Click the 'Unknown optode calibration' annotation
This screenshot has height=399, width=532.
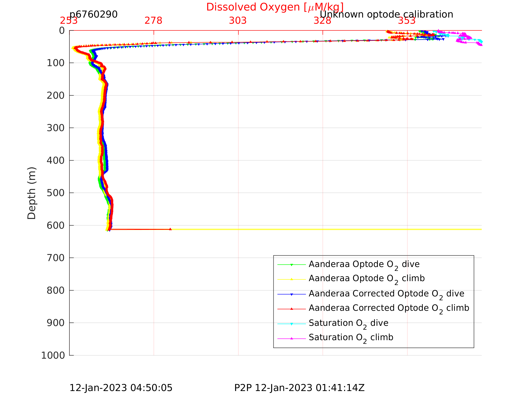point(387,14)
